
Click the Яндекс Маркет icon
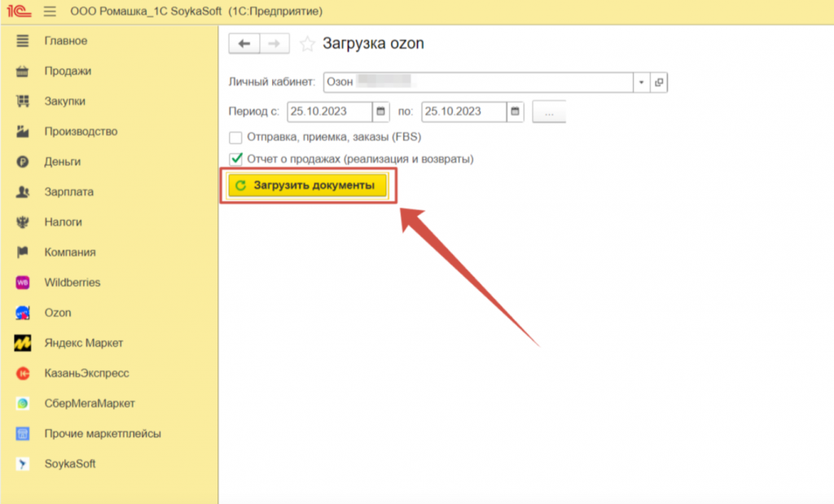(23, 343)
